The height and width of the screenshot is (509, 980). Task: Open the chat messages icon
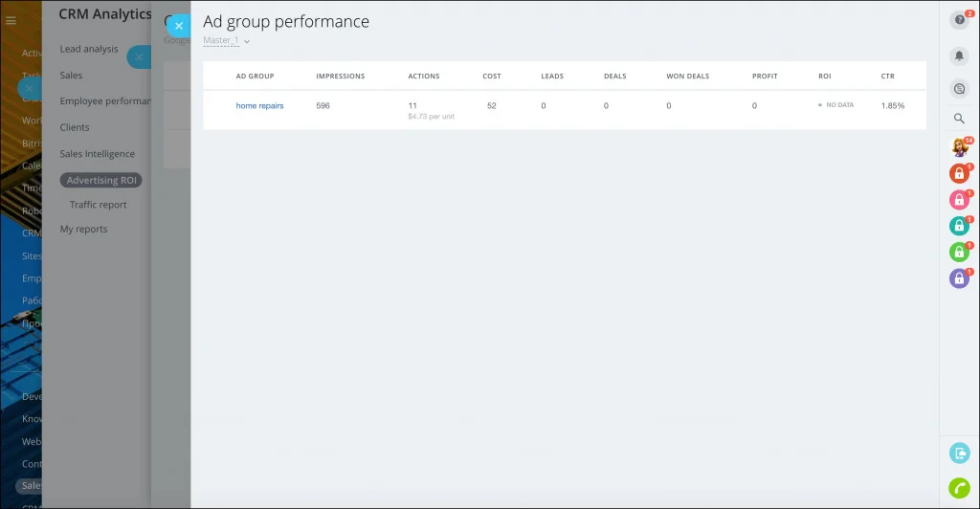(959, 89)
